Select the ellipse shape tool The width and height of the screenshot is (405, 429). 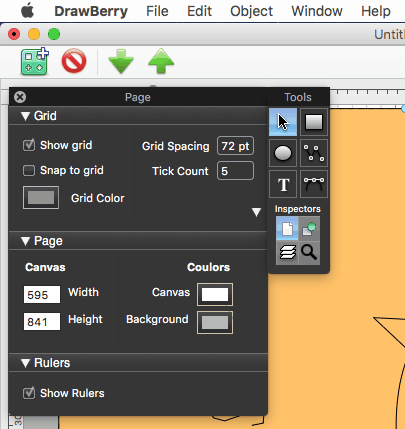(x=283, y=153)
